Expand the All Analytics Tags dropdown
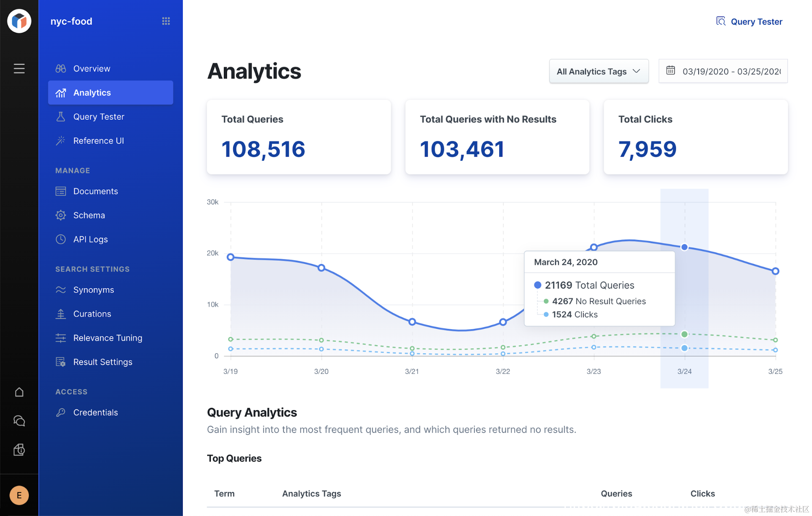Screen dimensions: 812x516 click(598, 71)
